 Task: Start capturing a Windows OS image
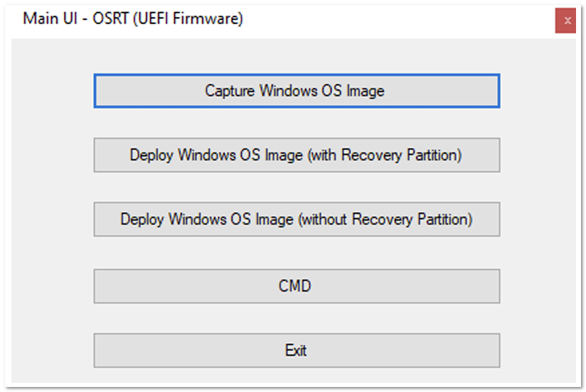point(297,91)
